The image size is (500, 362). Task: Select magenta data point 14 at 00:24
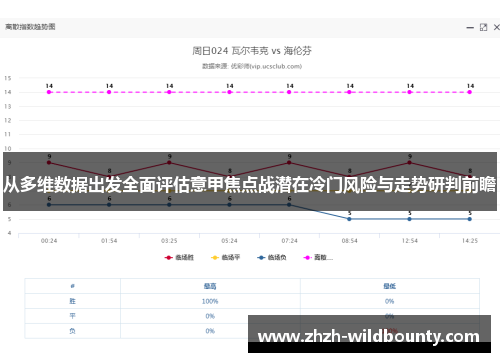[49, 92]
